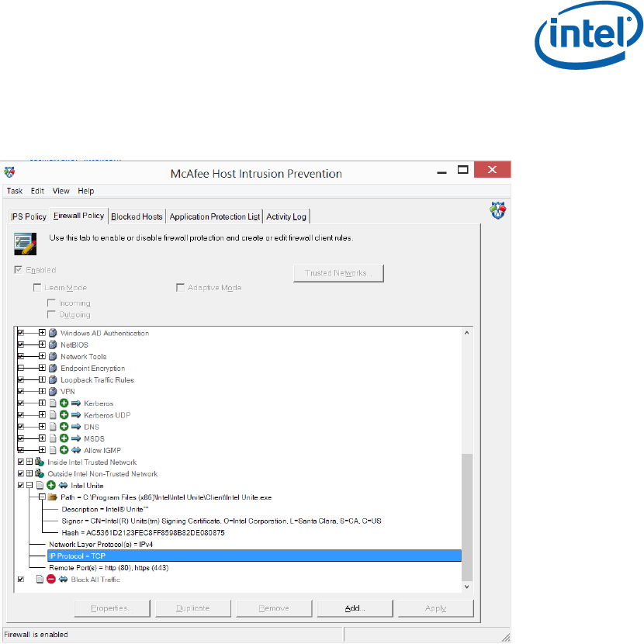Image resolution: width=644 pixels, height=644 pixels.
Task: Uncheck the Block All Traffic rule checkbox
Action: 21,579
